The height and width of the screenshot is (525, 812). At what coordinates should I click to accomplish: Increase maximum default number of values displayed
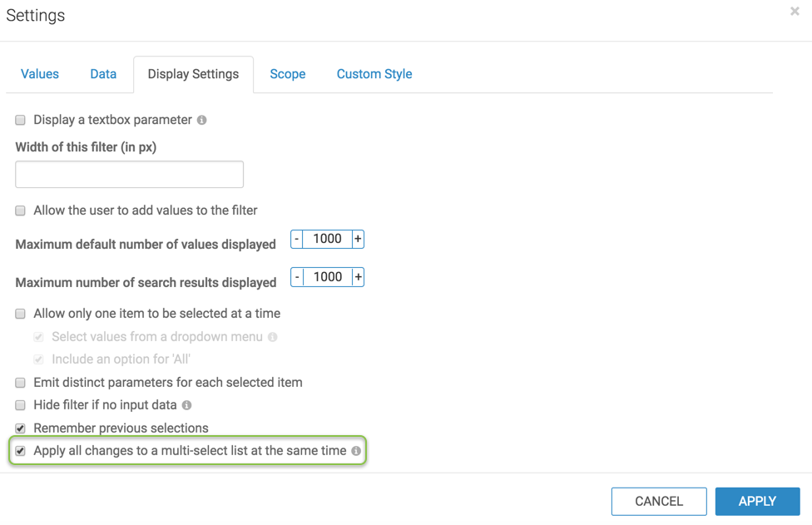click(x=358, y=239)
